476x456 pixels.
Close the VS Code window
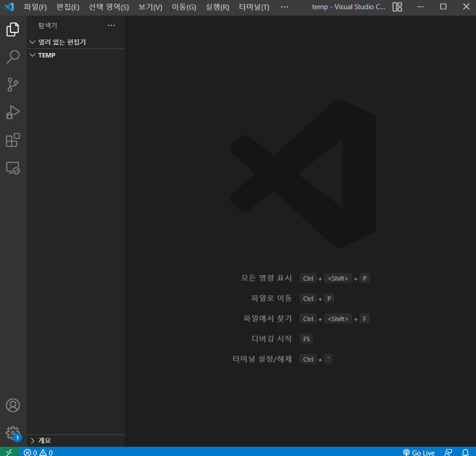(x=466, y=7)
